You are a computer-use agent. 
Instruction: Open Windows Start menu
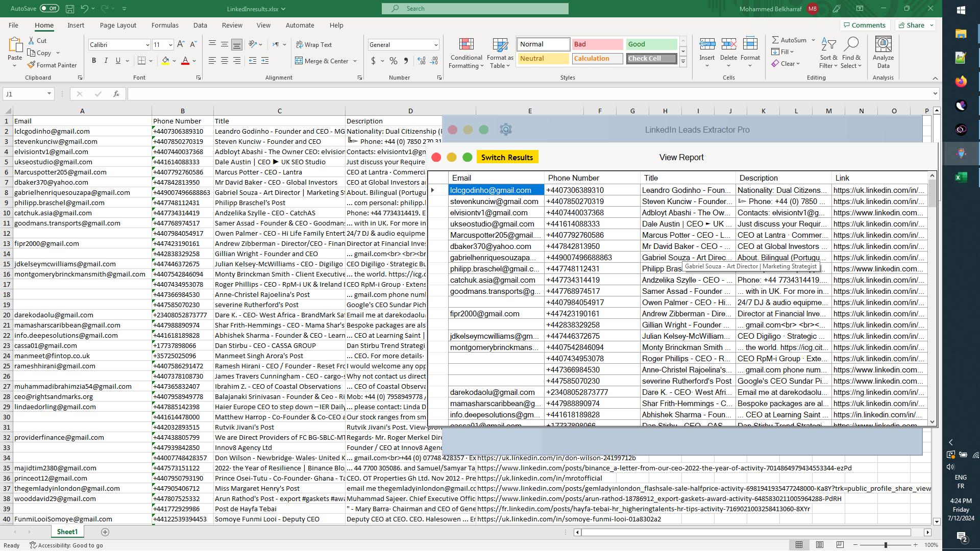[x=961, y=10]
